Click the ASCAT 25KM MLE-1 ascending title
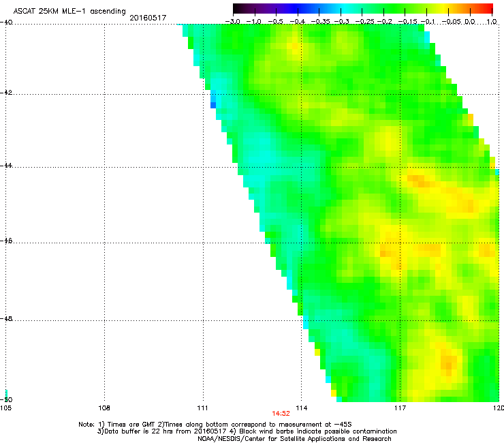This screenshot has width=504, height=443. click(x=69, y=11)
